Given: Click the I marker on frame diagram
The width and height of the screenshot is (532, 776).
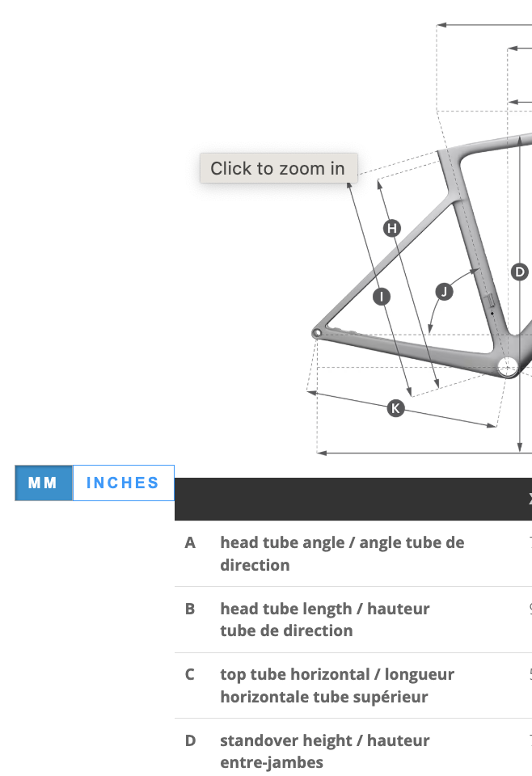Looking at the screenshot, I should [381, 296].
